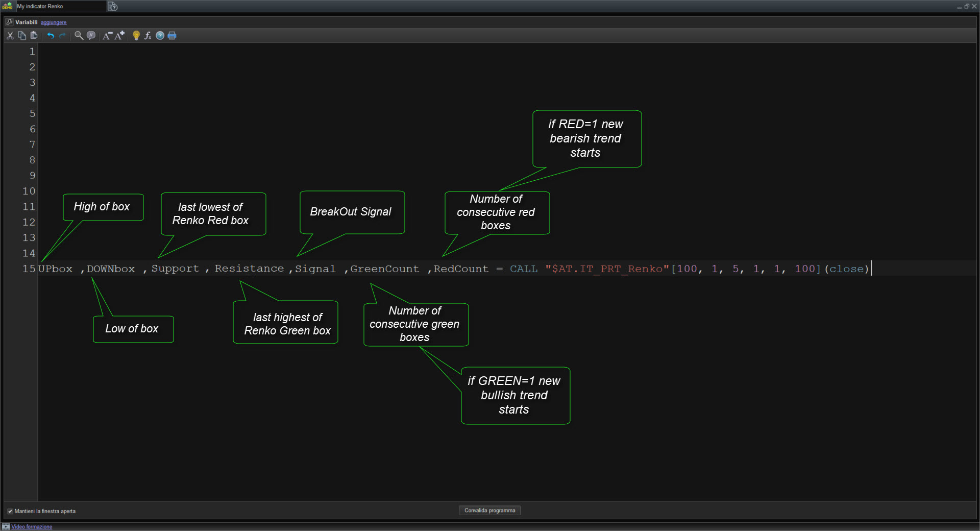Click the '(close)' argument at line end
980x531 pixels.
click(x=847, y=269)
